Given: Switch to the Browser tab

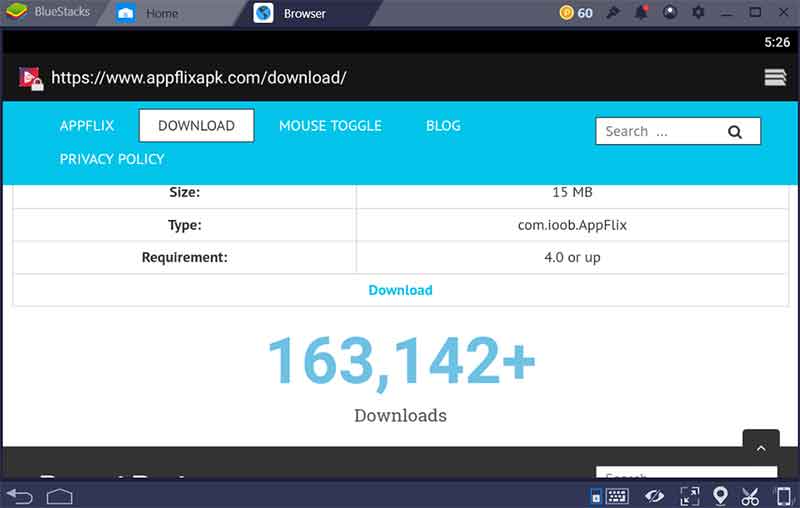Looking at the screenshot, I should [291, 13].
